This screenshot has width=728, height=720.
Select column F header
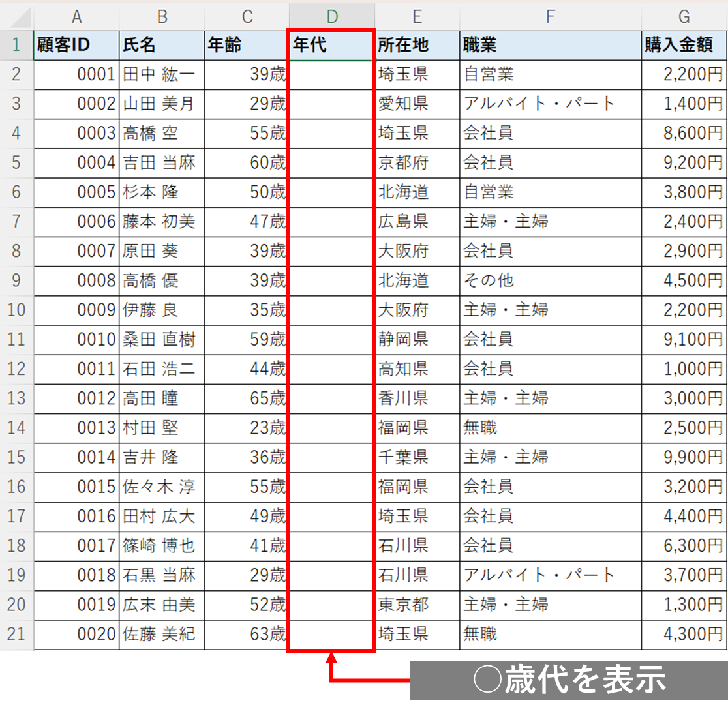pyautogui.click(x=550, y=17)
